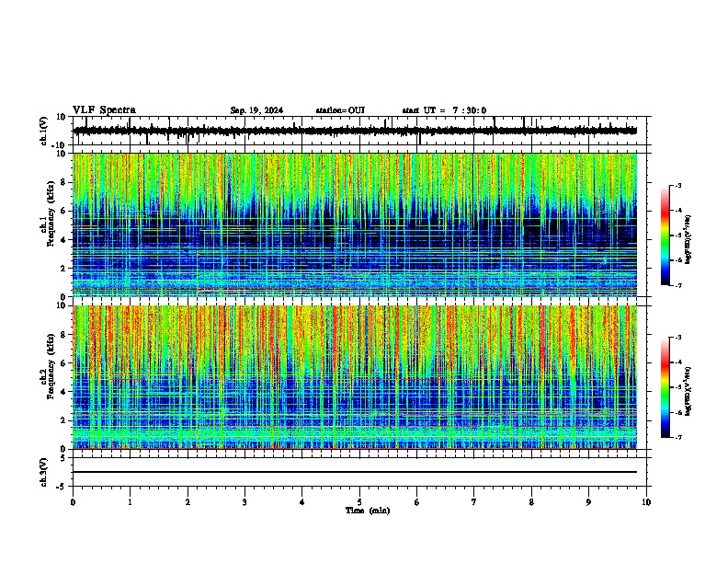This screenshot has width=728, height=563.
Task: Click the "VLF Spectra" plot title
Action: click(104, 110)
